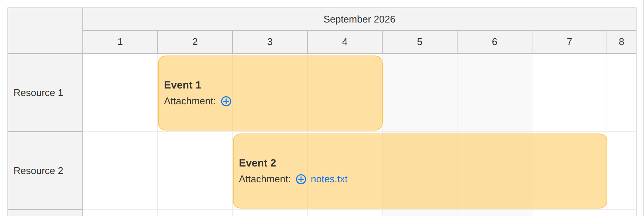The width and height of the screenshot is (644, 216).
Task: Click the Resource 2 row header
Action: coord(45,171)
